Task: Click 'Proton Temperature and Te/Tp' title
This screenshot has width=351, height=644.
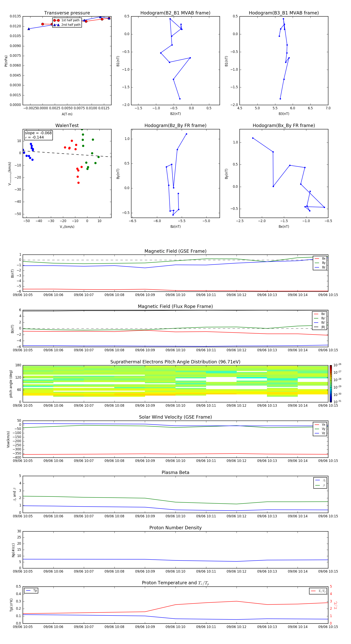Action: 175,583
